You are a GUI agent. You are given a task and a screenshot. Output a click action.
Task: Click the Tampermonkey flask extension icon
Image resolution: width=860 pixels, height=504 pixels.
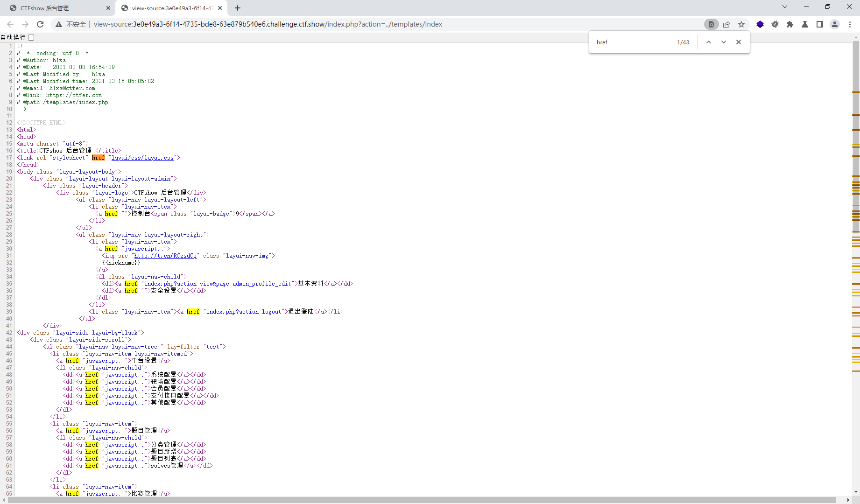click(805, 24)
